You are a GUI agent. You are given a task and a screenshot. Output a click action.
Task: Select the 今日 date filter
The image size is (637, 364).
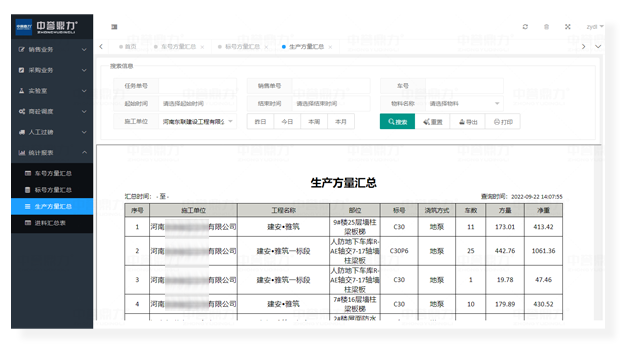[287, 121]
